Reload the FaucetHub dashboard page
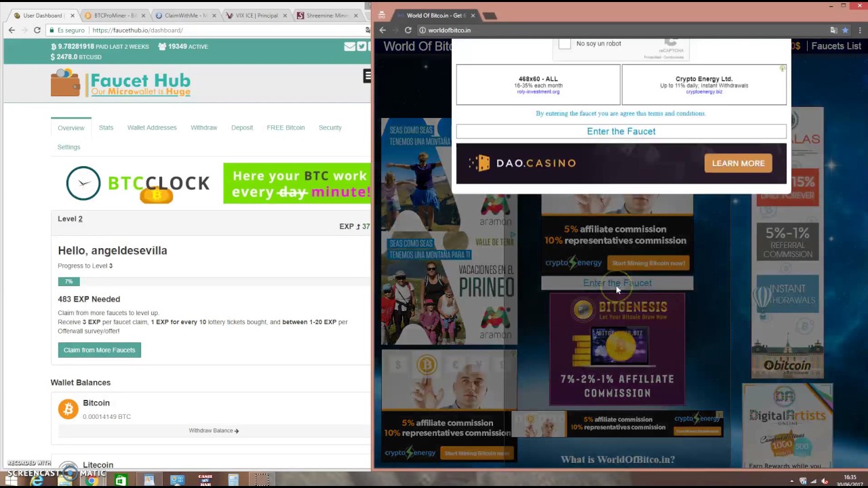This screenshot has width=868, height=488. tap(37, 30)
